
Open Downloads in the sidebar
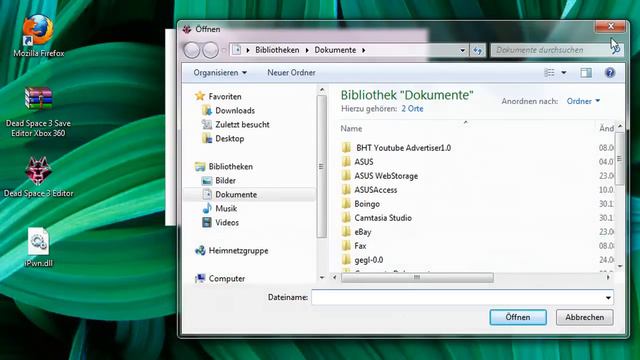pos(229,111)
